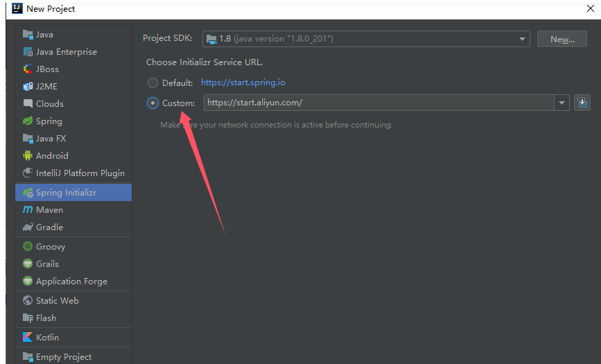Click the Java Enterprise icon
The image size is (601, 364).
[28, 52]
